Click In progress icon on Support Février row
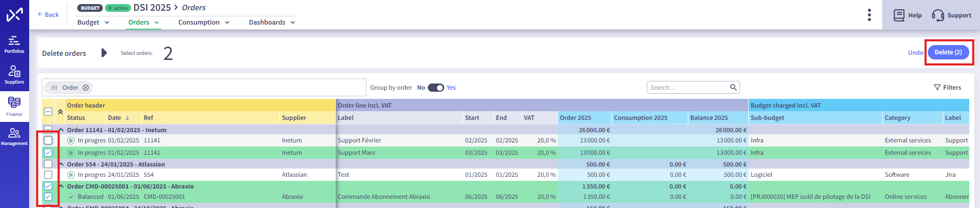Image resolution: width=980 pixels, height=208 pixels. click(x=71, y=140)
